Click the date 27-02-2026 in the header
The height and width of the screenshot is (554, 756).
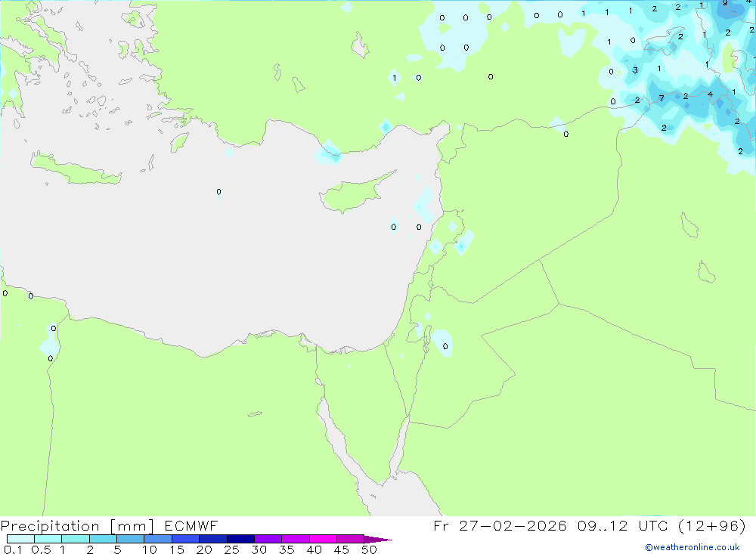[513, 525]
